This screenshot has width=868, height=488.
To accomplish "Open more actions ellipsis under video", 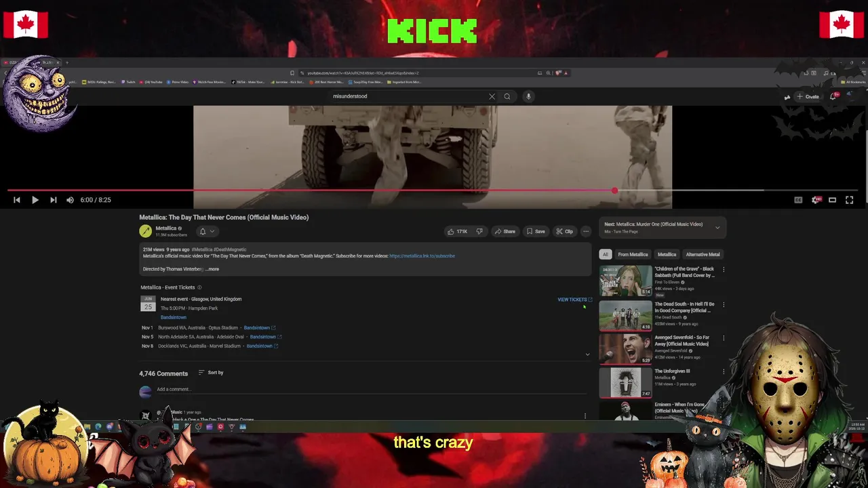I will (x=586, y=231).
